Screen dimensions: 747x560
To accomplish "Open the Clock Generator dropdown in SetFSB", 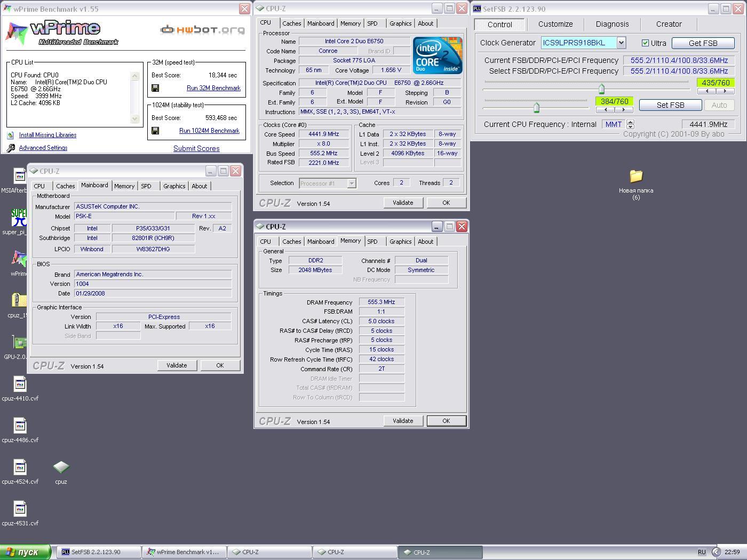I will coord(621,43).
